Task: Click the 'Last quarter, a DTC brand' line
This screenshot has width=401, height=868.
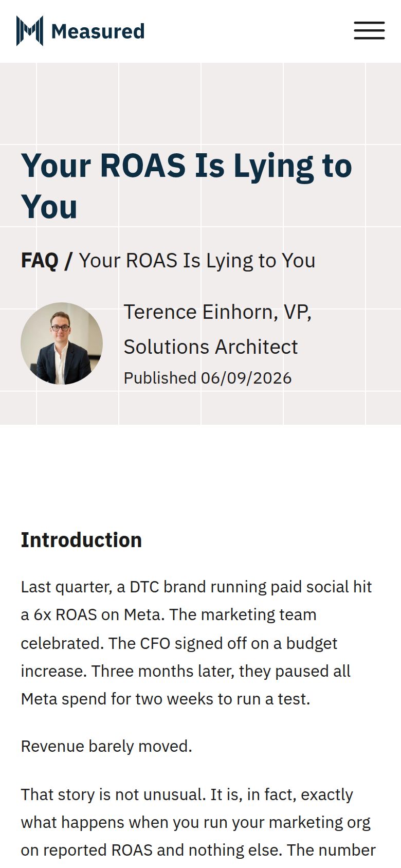Action: pyautogui.click(x=196, y=587)
